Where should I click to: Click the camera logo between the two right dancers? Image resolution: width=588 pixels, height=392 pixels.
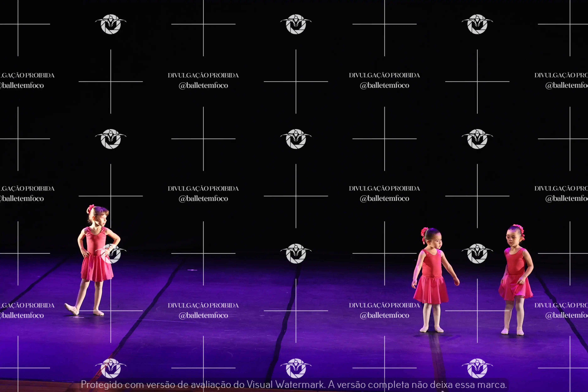pos(477,253)
